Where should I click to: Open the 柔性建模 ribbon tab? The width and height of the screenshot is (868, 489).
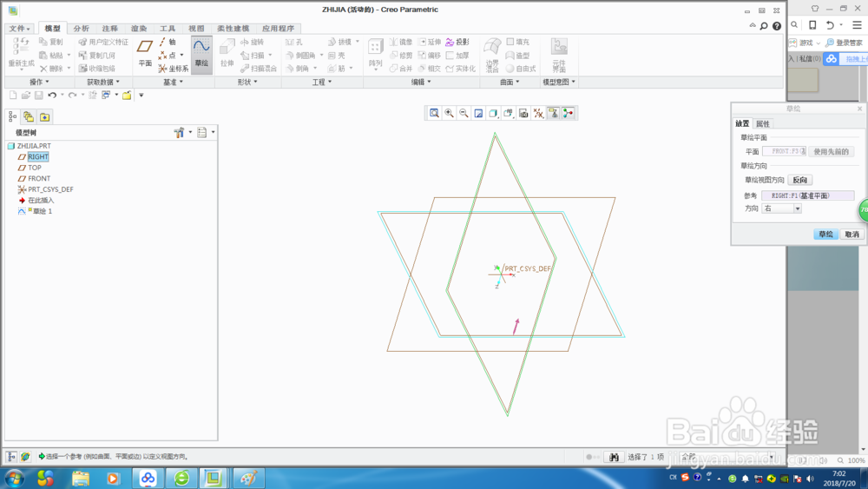(233, 29)
